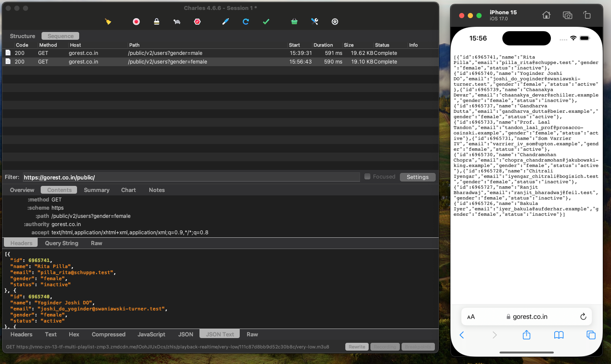
Task: Repeat the request using the blue refresh icon
Action: (x=246, y=21)
